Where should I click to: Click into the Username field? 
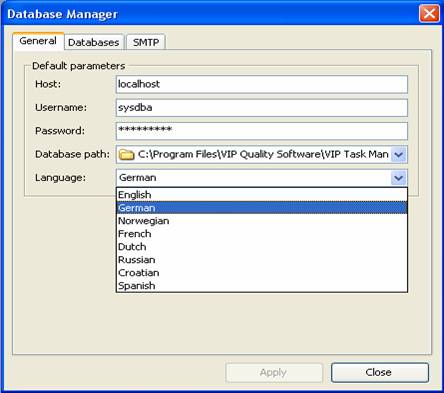(262, 108)
